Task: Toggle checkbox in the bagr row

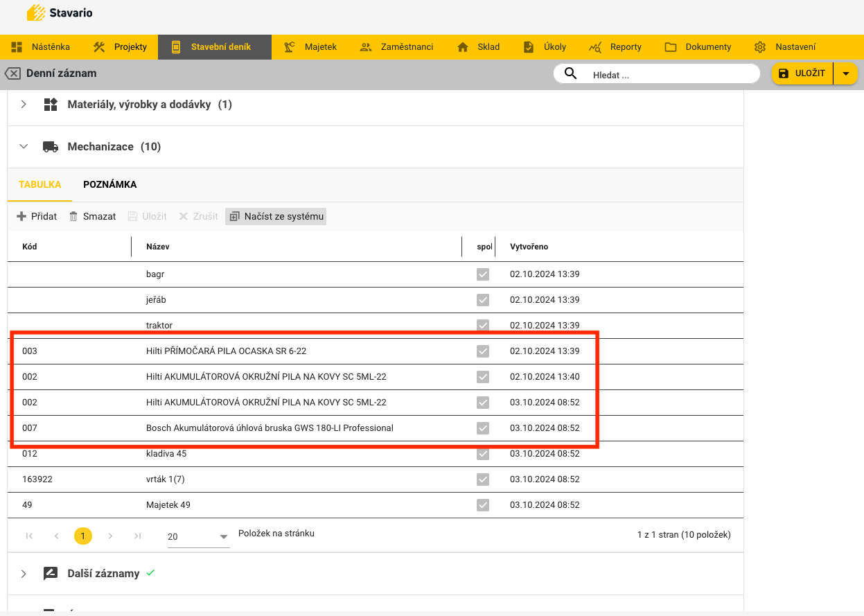Action: 483,274
